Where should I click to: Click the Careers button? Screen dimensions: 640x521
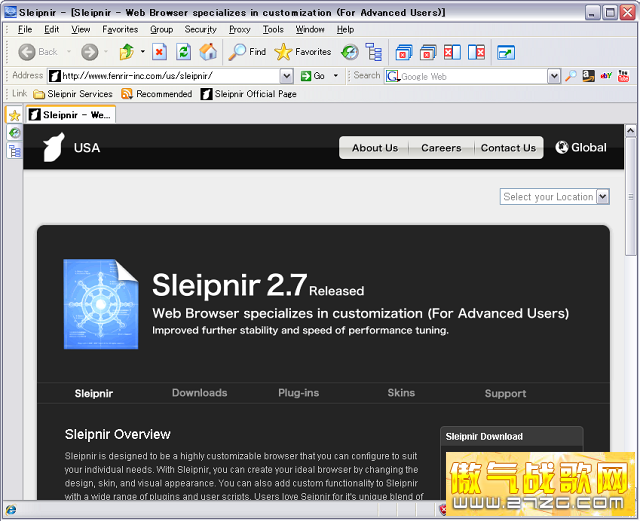pos(441,148)
